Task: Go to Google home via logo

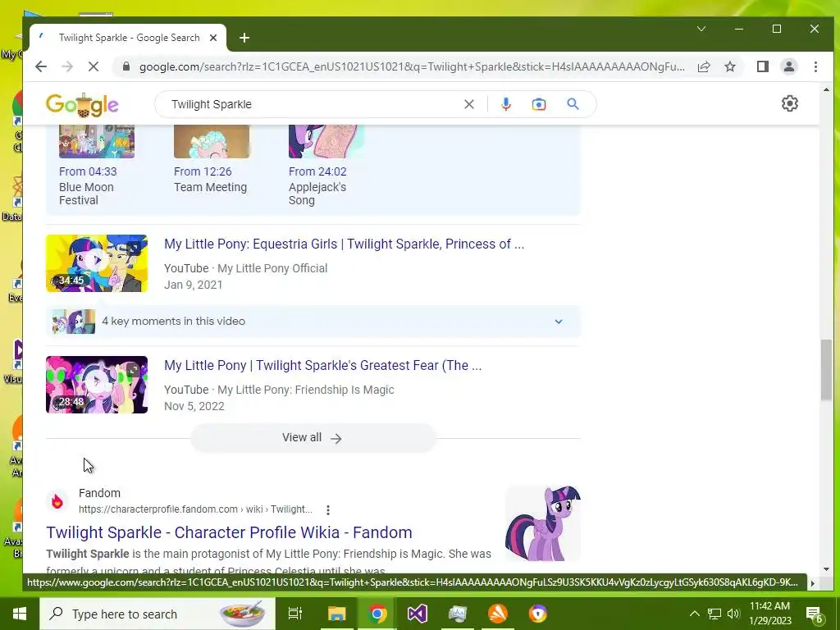Action: coord(82,104)
